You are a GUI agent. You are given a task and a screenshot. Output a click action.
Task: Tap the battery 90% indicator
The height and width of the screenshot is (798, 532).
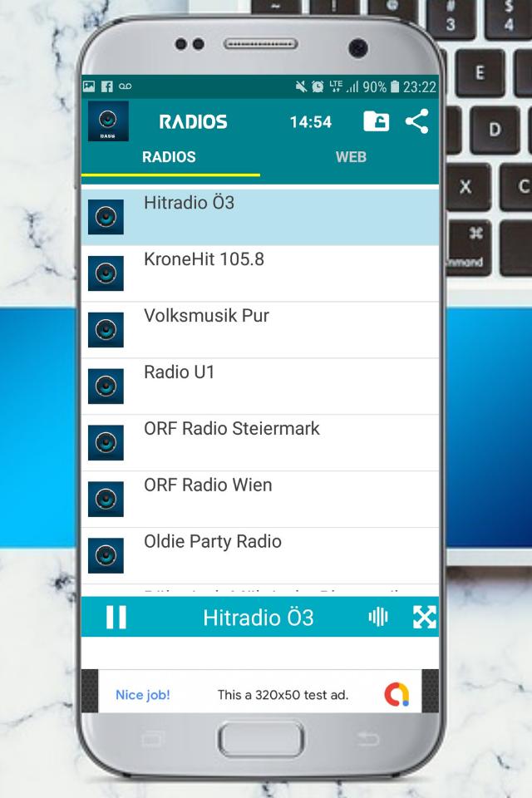(x=382, y=87)
